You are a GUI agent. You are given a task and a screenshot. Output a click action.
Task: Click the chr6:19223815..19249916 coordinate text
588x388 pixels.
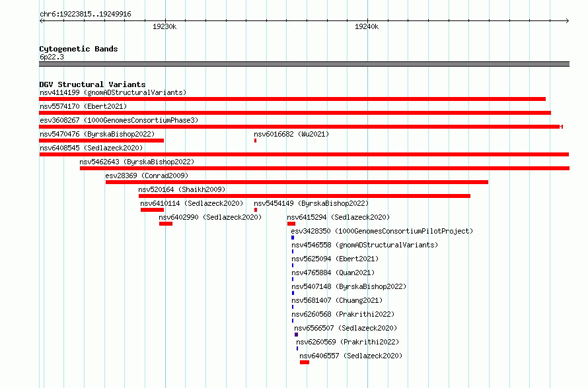pyautogui.click(x=85, y=14)
